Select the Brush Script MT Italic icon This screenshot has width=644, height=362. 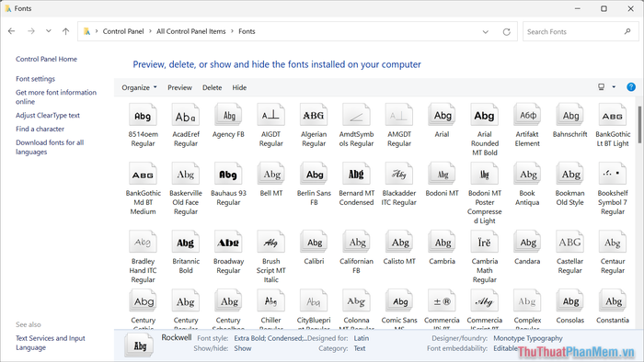270,243
